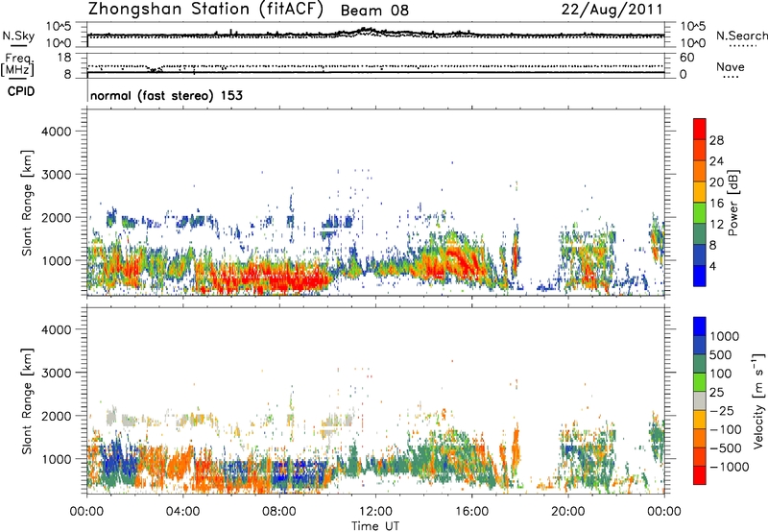Viewport: 768px width, 532px height.
Task: Click the "500" velocity color bar label
Action: click(720, 355)
